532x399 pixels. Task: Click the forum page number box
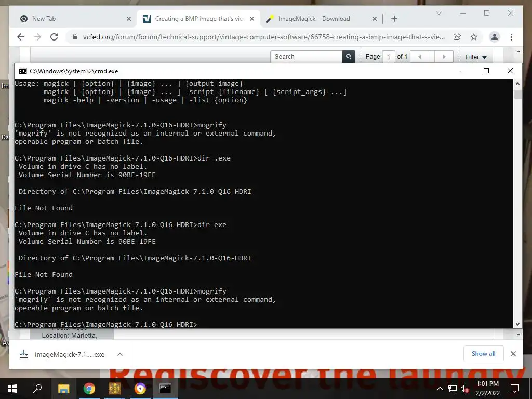pyautogui.click(x=389, y=57)
